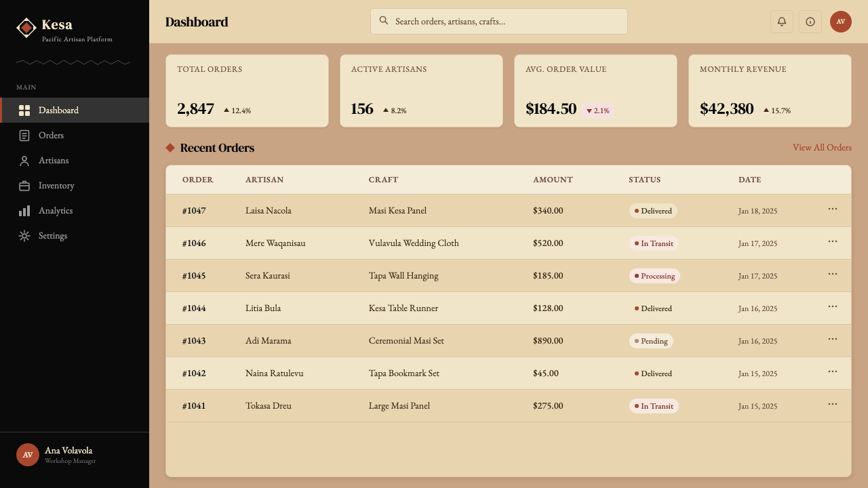The width and height of the screenshot is (868, 488).
Task: Click the red diamond beside Recent Orders
Action: [170, 148]
